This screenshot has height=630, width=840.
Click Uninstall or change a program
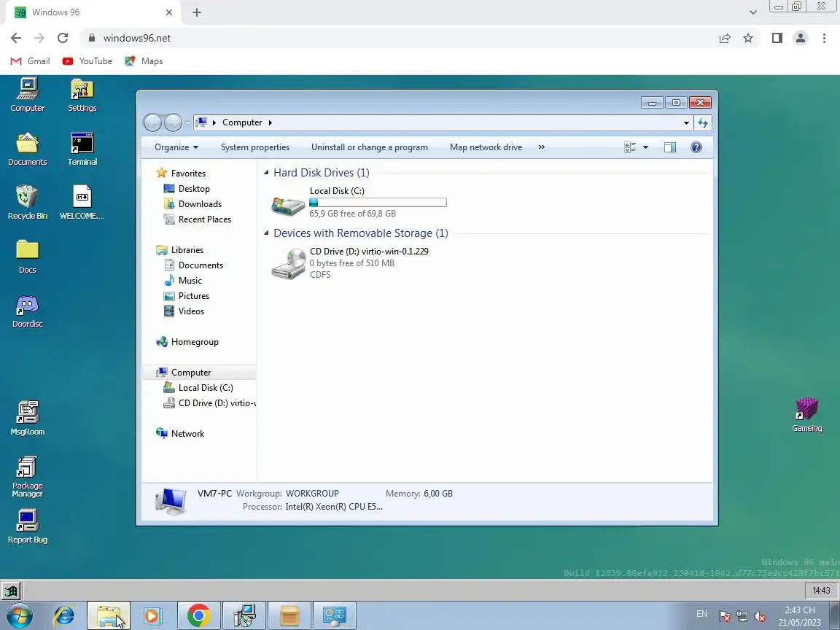370,147
